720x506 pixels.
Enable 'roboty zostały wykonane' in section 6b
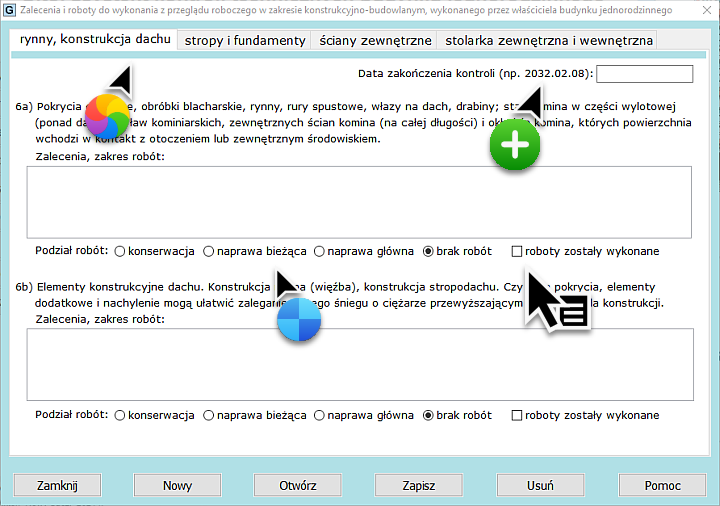pyautogui.click(x=517, y=415)
